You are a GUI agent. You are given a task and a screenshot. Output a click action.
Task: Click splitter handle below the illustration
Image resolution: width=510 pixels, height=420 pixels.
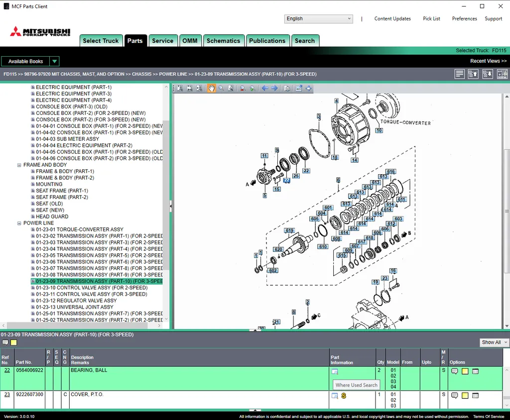coord(255,330)
